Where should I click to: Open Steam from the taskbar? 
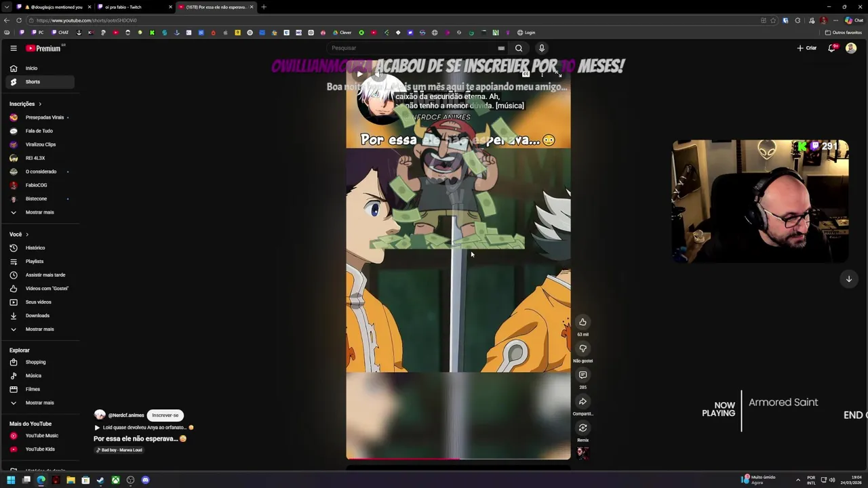click(100, 480)
